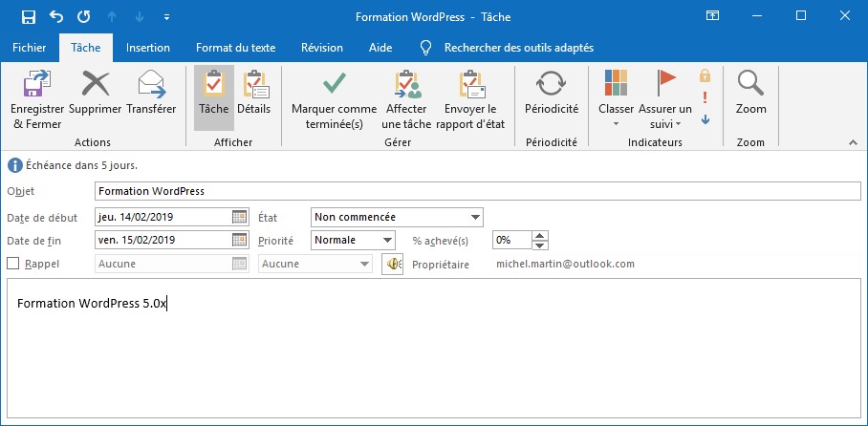Screen dimensions: 868x426
Task: Expand the État dropdown
Action: [475, 218]
